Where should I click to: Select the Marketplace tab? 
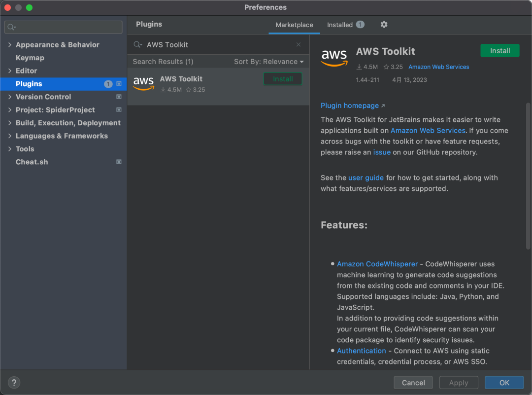pyautogui.click(x=294, y=25)
